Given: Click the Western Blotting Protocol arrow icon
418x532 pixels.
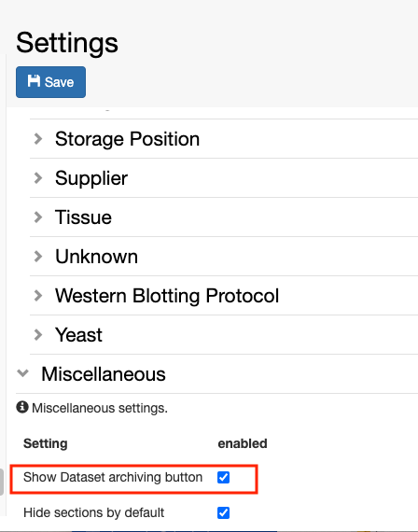Looking at the screenshot, I should (38, 296).
